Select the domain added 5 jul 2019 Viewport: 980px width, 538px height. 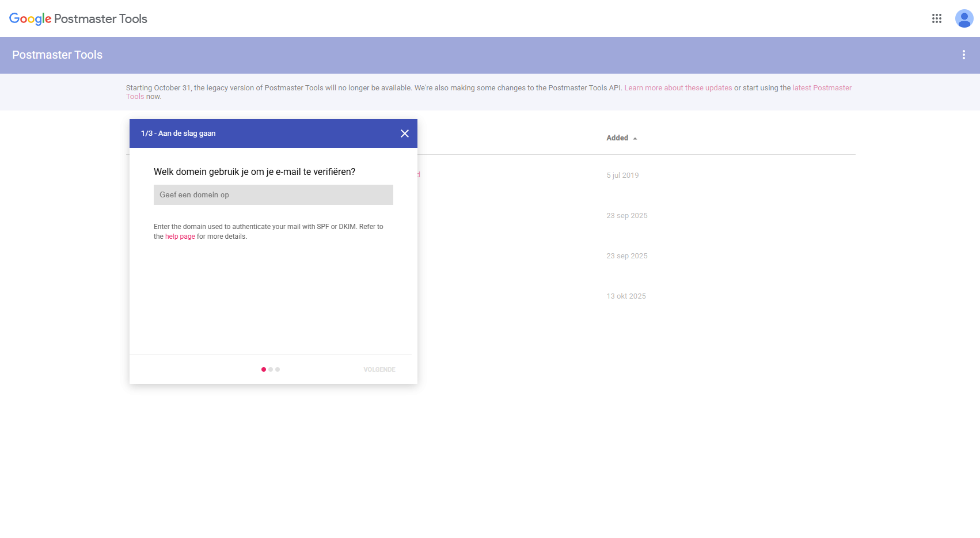pyautogui.click(x=622, y=175)
